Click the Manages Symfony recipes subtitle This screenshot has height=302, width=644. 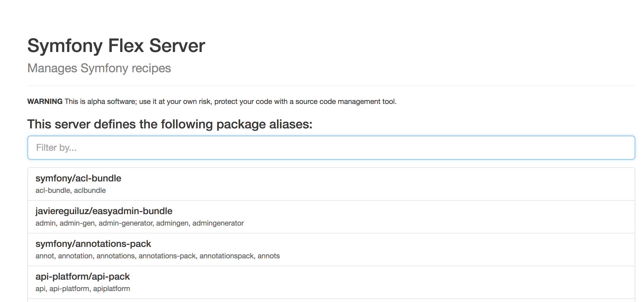tap(99, 68)
